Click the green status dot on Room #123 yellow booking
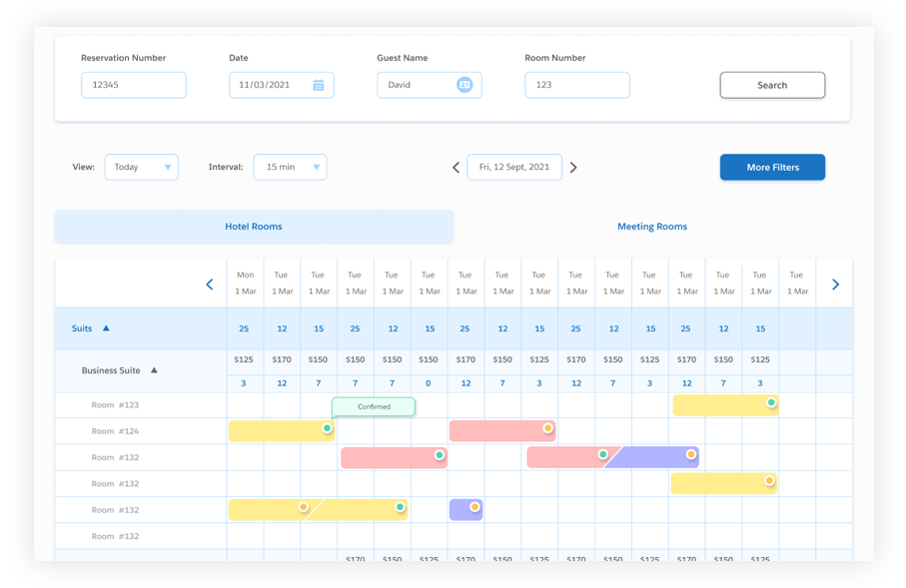The height and width of the screenshot is (588, 906). point(770,401)
